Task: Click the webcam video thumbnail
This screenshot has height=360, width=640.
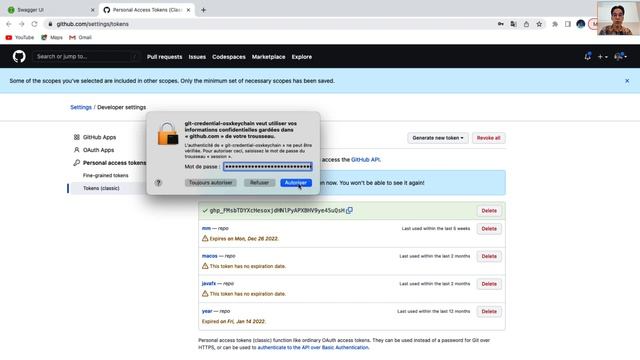Action: coord(618,18)
